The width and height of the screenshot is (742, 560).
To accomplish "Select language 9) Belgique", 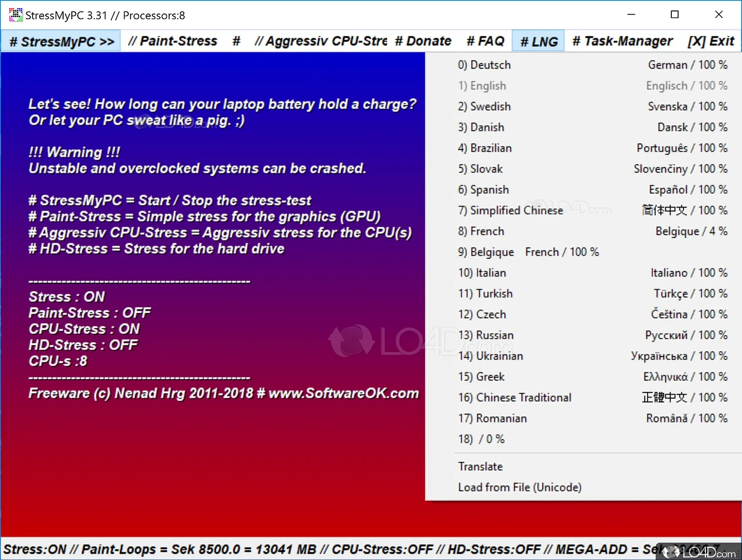I will pos(584,252).
